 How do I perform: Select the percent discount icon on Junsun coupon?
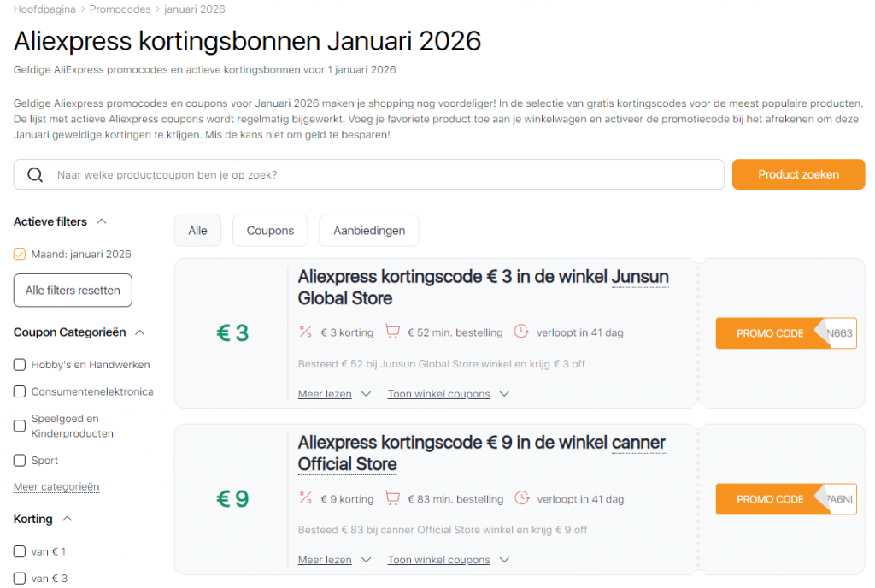[x=306, y=332]
